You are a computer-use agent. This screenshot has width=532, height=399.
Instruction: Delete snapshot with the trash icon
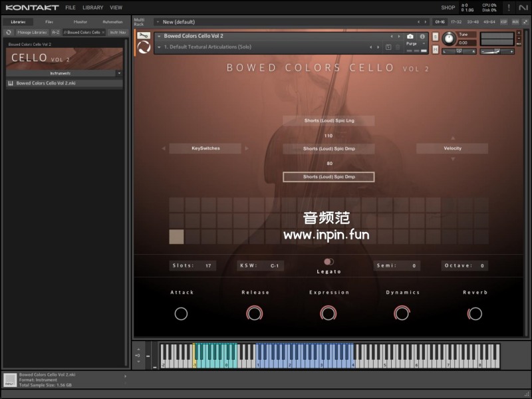(398, 47)
